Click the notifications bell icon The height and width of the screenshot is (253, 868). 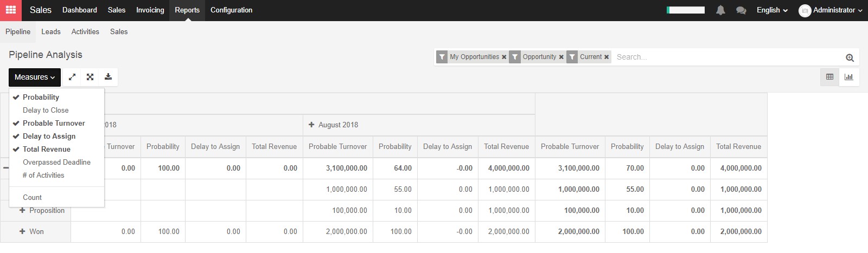click(x=720, y=10)
